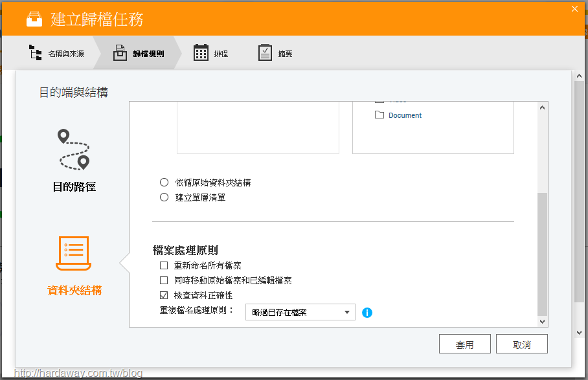Click the blue info icon beside dropdown
Screen dimensions: 588x380
[x=367, y=313]
